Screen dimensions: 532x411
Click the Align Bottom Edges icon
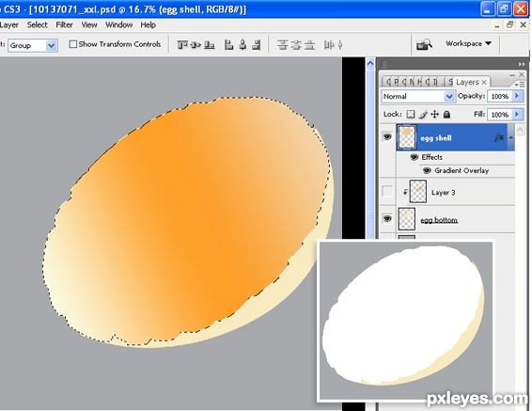click(210, 45)
